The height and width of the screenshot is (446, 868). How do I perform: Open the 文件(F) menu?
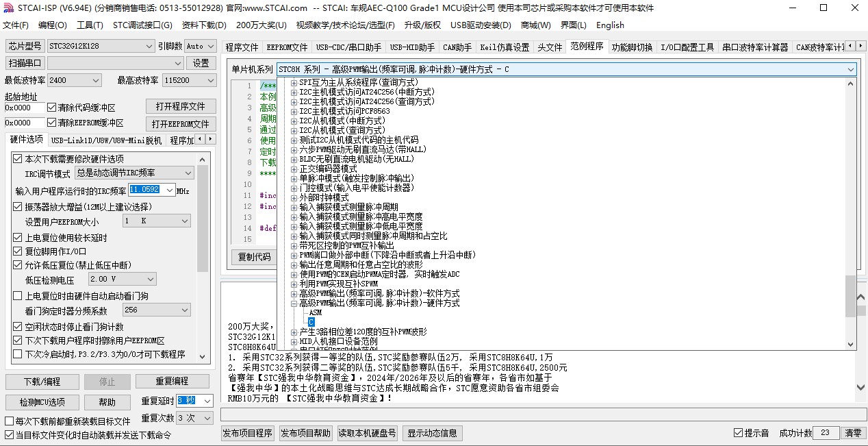coord(16,25)
